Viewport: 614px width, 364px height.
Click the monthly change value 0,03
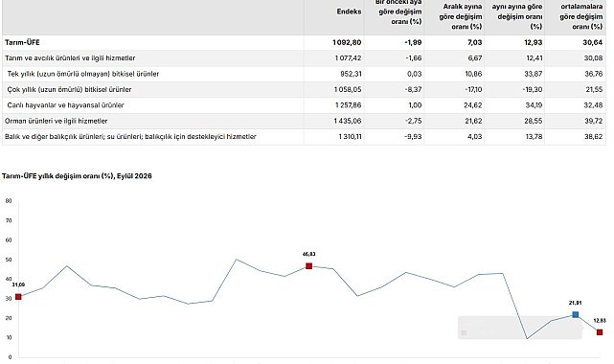point(415,74)
